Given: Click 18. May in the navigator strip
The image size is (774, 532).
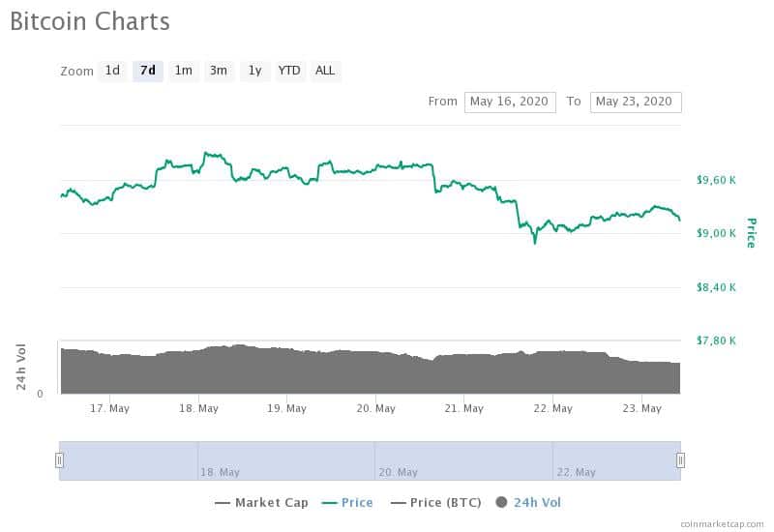Looking at the screenshot, I should pos(220,472).
